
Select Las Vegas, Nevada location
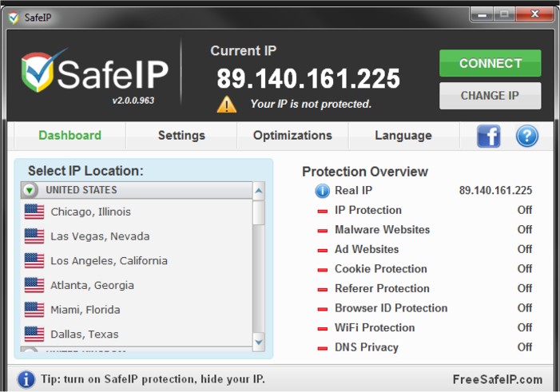click(x=137, y=236)
